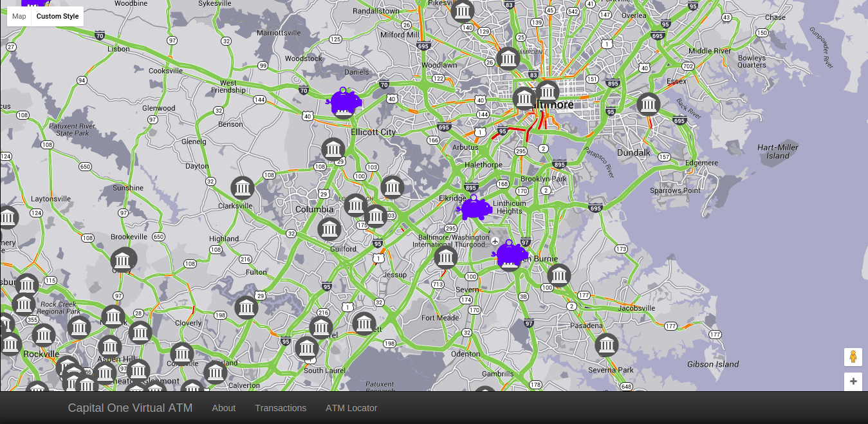This screenshot has width=868, height=424.
Task: Select the bank marker near Guilford
Action: pos(329,229)
